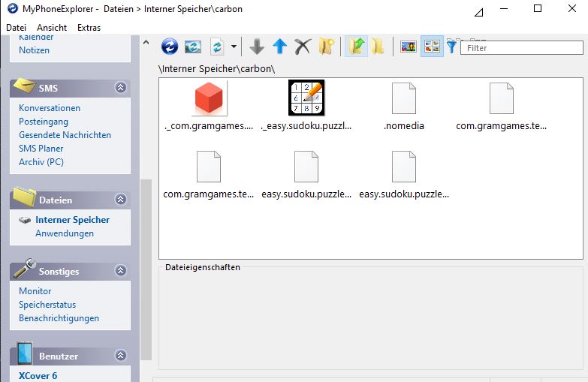Click the triangle icon in title bar
Screen dimensions: 588x382
pos(478,13)
